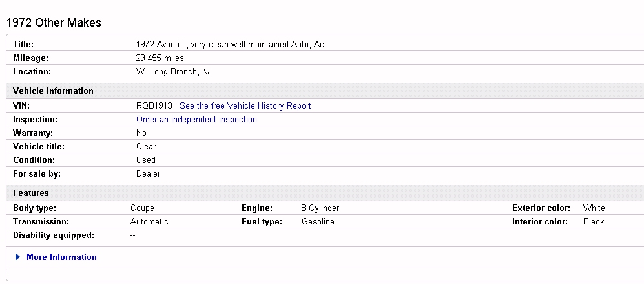Image resolution: width=644 pixels, height=284 pixels.
Task: Click the Automatic transmission value
Action: pyautogui.click(x=149, y=222)
